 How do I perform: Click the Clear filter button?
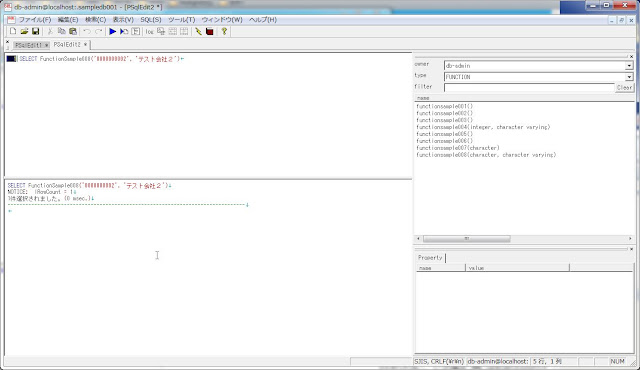click(624, 87)
